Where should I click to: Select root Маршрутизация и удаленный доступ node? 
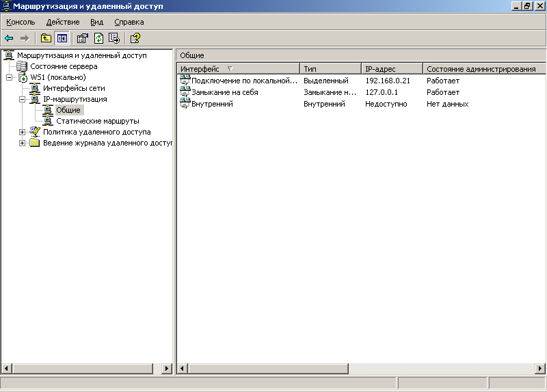click(x=82, y=55)
